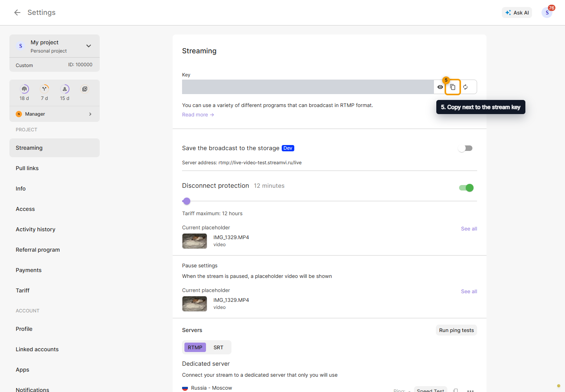Image resolution: width=565 pixels, height=392 pixels.
Task: Switch to the RTMP servers tab
Action: 195,347
